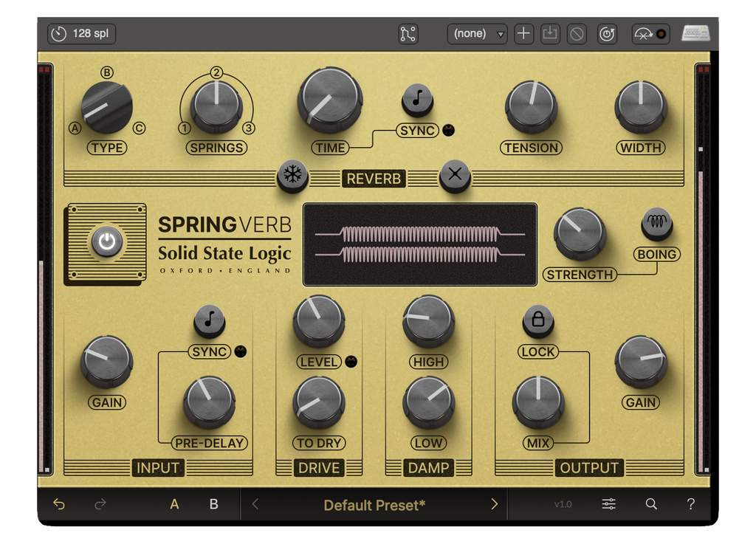Click the magnifier search icon
The width and height of the screenshot is (756, 547).
(x=651, y=504)
